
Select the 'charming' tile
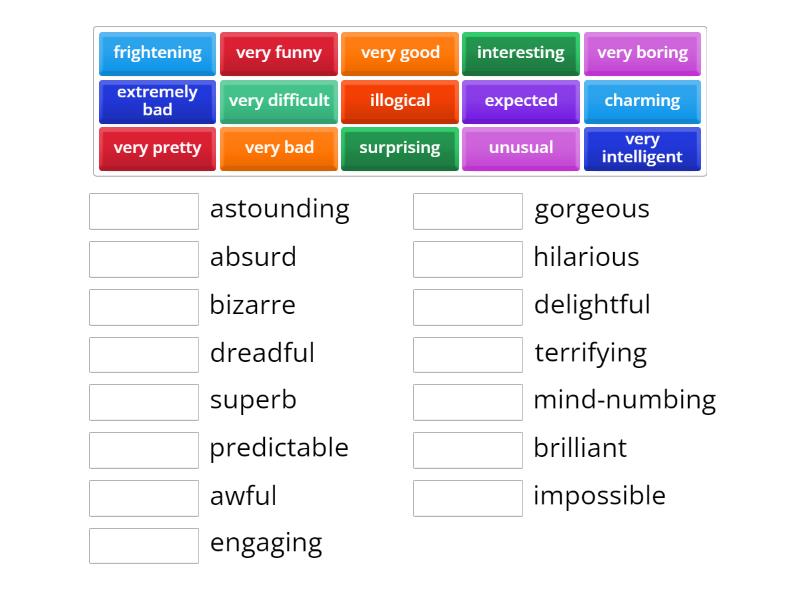pyautogui.click(x=643, y=101)
